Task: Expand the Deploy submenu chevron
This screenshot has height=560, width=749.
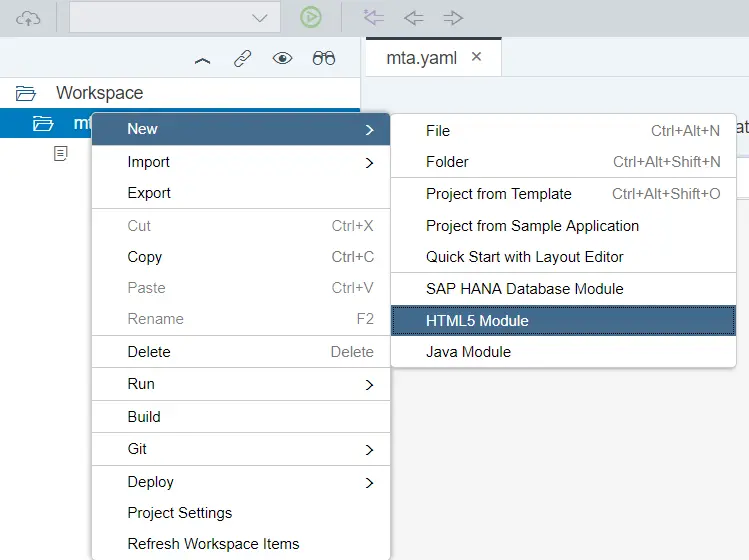Action: (x=369, y=483)
